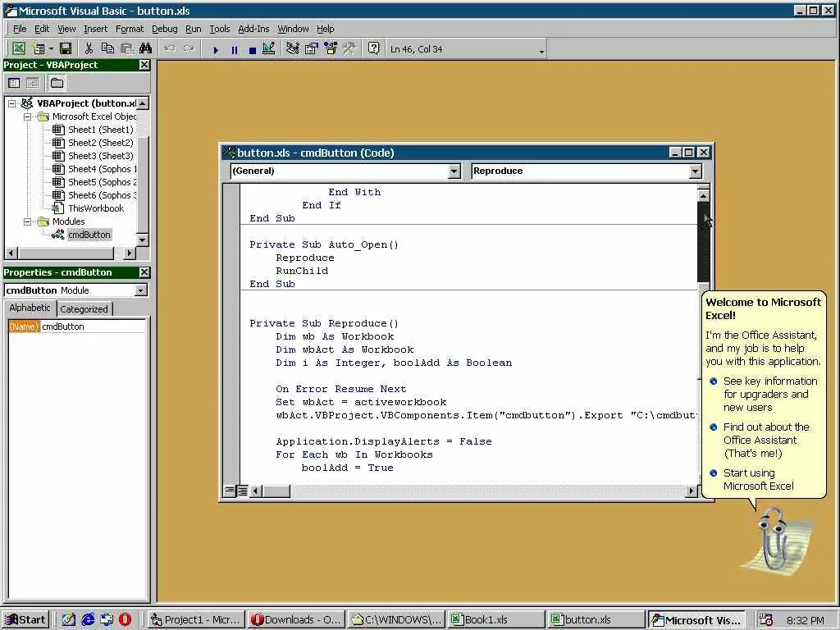This screenshot has height=630, width=840.
Task: Open the Debug menu
Action: tap(164, 29)
